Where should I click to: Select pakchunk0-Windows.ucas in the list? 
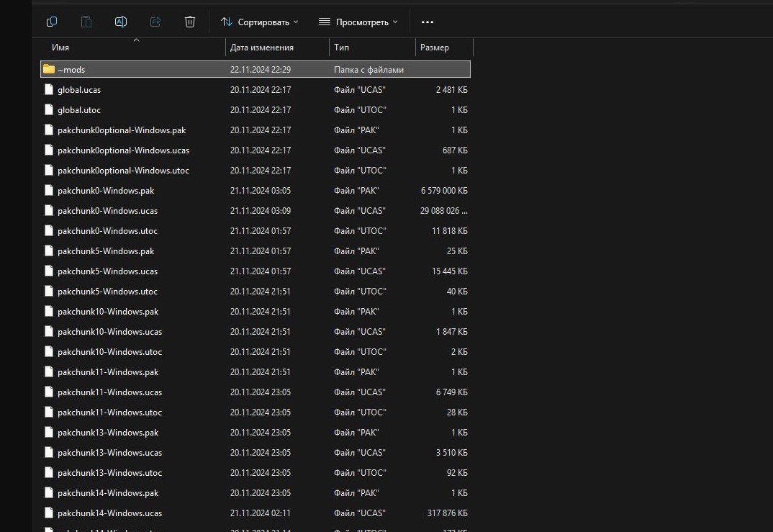[107, 211]
